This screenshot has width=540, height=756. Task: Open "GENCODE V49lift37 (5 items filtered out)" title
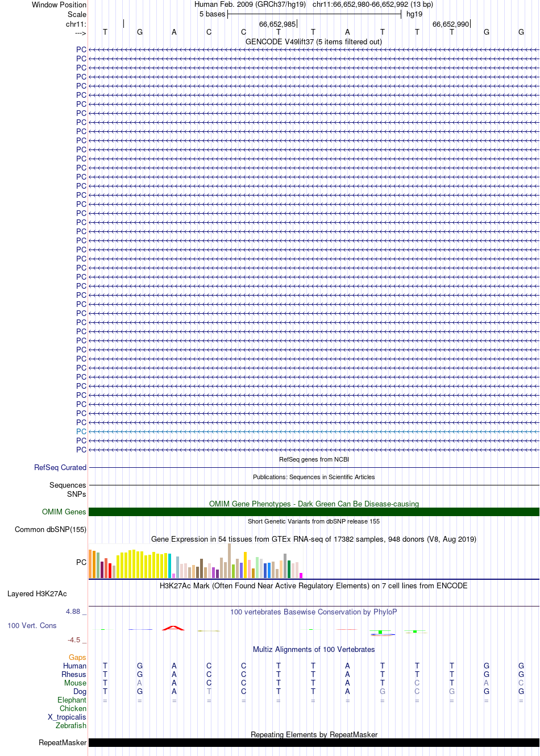(x=314, y=41)
